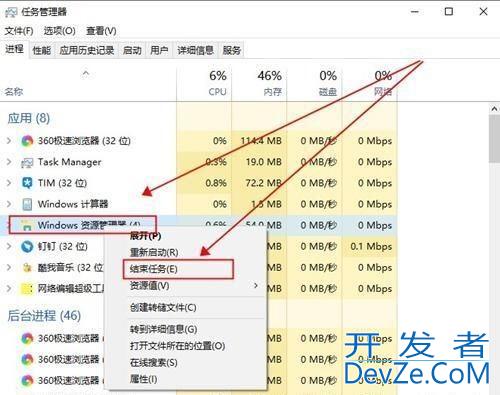The width and height of the screenshot is (500, 395).
Task: Choose 重新启动(R) in context menu
Action: coord(154,252)
